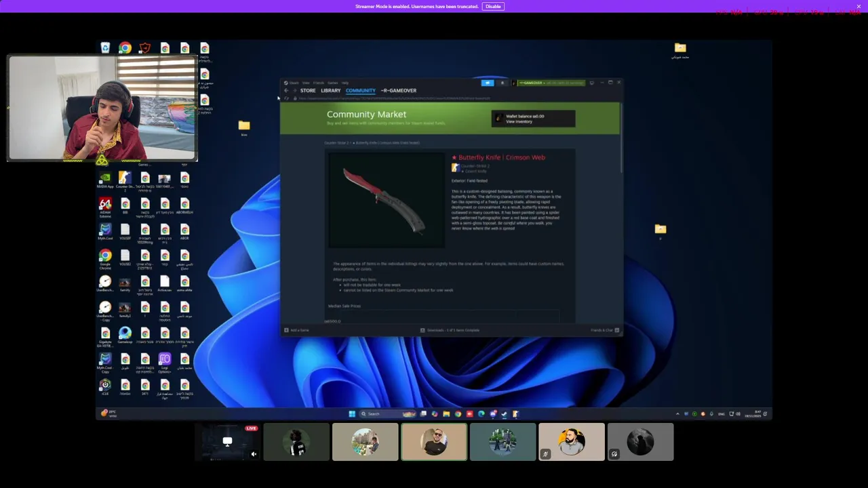
Task: Open Friends & Chat in Steam
Action: (605, 330)
